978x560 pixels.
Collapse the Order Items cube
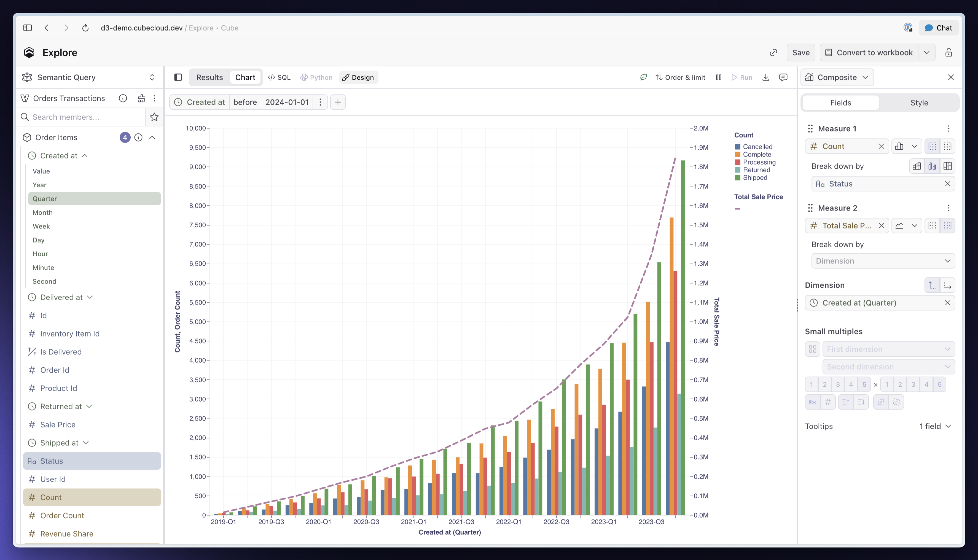pos(152,138)
